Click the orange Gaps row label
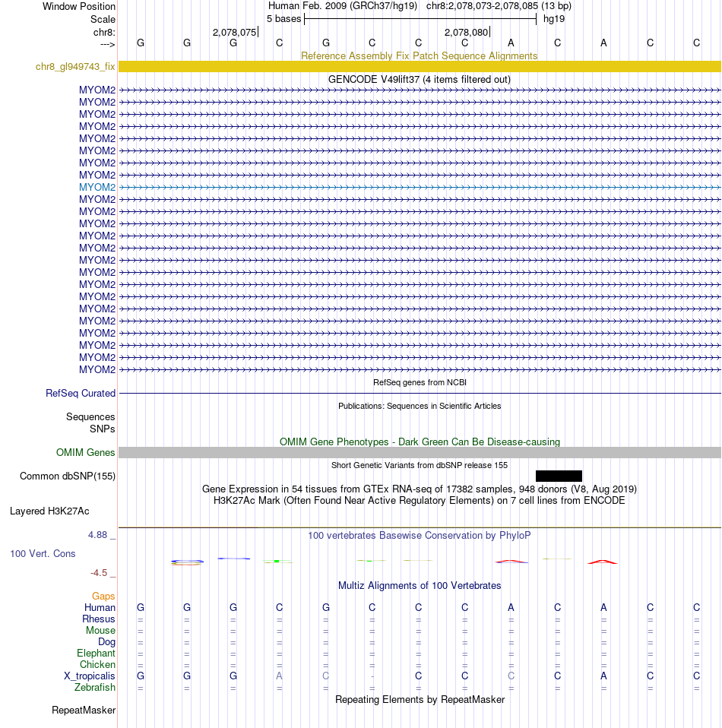 coord(103,596)
